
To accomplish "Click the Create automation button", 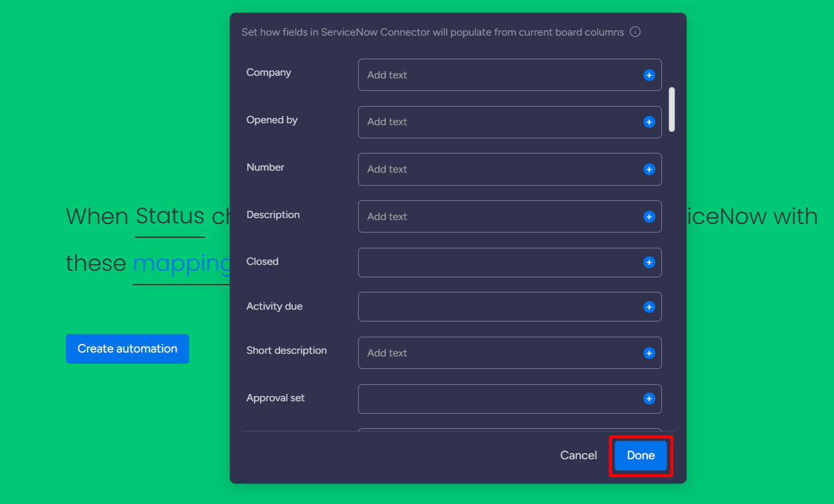I will tap(127, 349).
